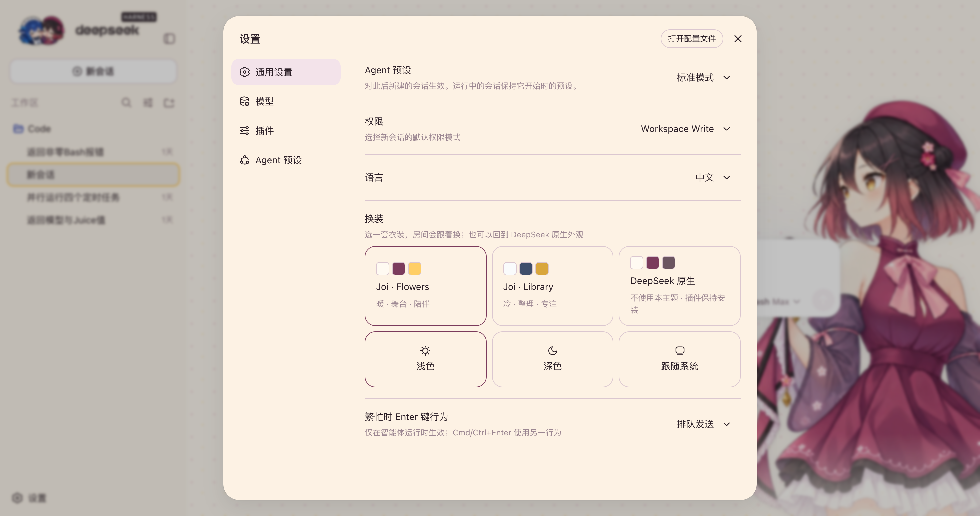Screen dimensions: 980x516
Task: Click the 语言 setting label
Action: coord(374,178)
